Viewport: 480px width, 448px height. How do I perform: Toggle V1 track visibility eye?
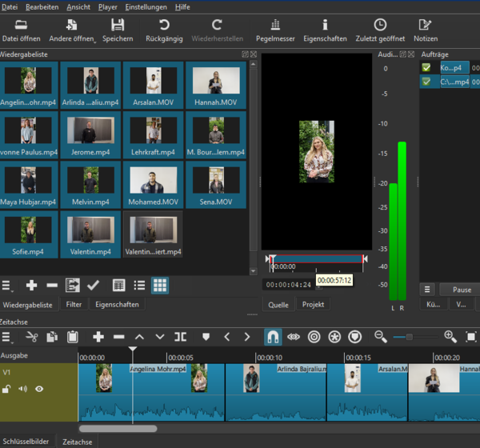(x=38, y=389)
